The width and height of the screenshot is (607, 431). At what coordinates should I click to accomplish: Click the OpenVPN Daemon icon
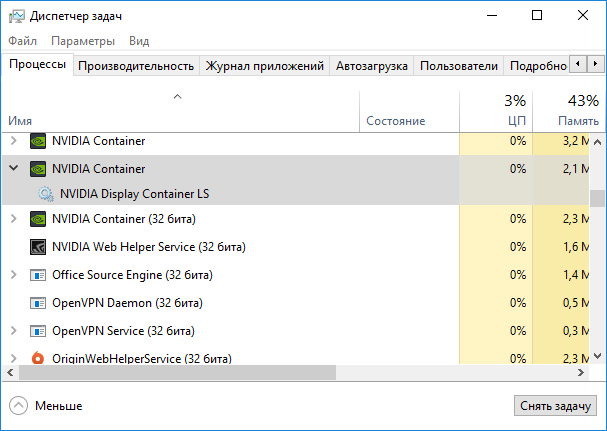click(38, 303)
